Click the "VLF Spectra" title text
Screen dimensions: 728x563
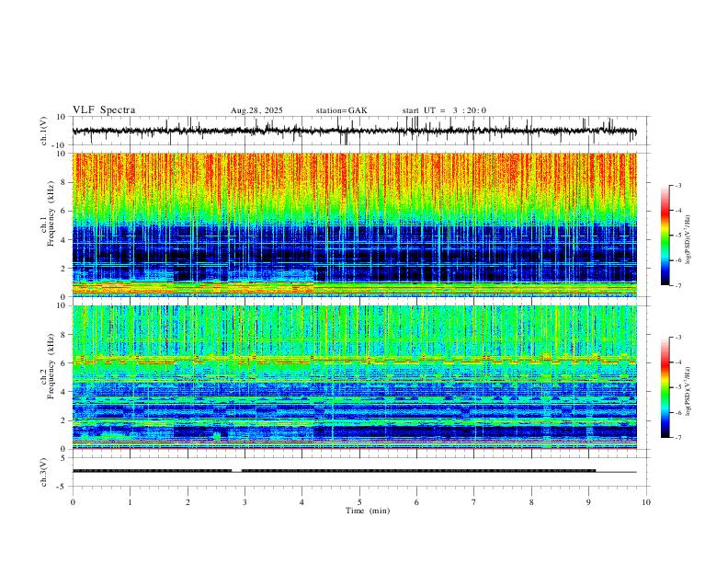pyautogui.click(x=104, y=110)
